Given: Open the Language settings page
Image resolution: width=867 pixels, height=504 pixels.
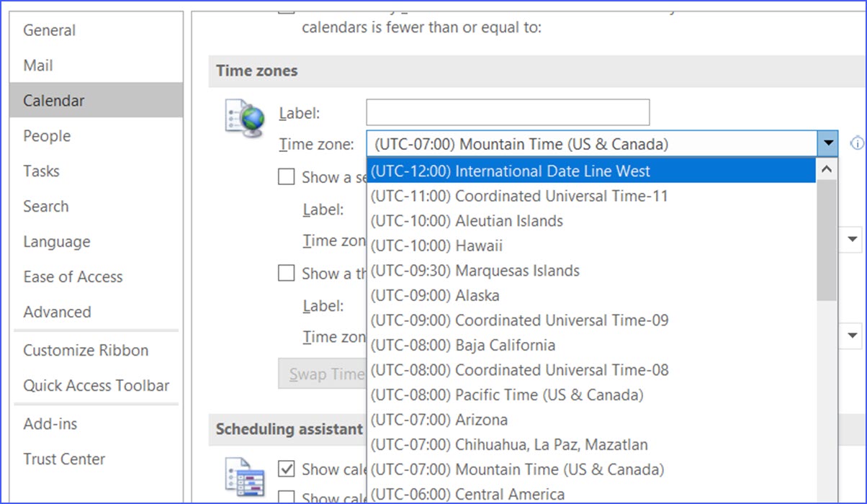Looking at the screenshot, I should click(x=56, y=243).
